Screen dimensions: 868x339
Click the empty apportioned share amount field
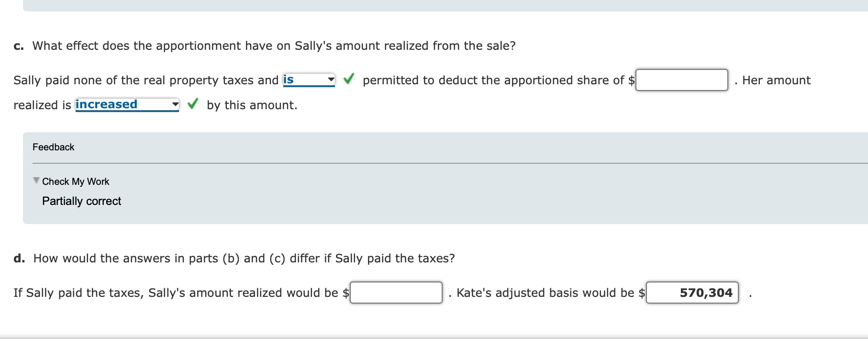(681, 80)
